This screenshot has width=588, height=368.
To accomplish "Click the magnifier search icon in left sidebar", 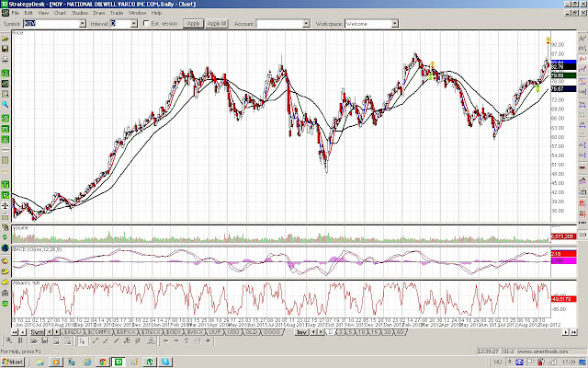I will 6,105.
